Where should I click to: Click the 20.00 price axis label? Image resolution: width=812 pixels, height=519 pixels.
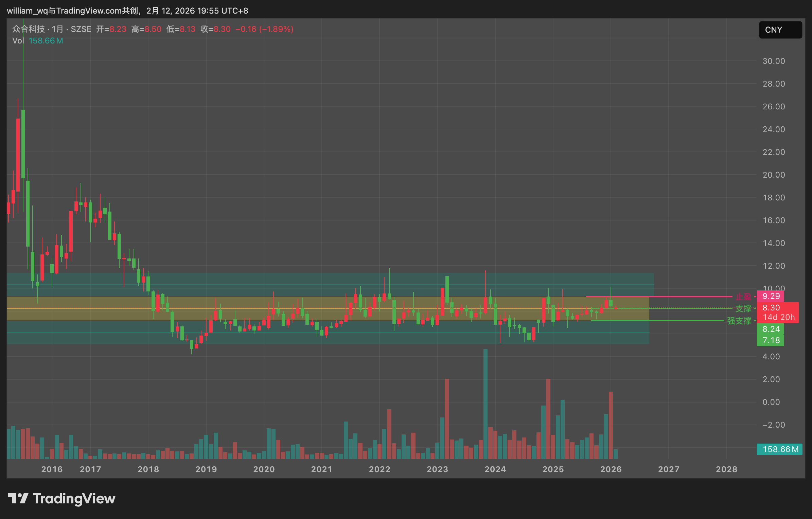click(774, 175)
